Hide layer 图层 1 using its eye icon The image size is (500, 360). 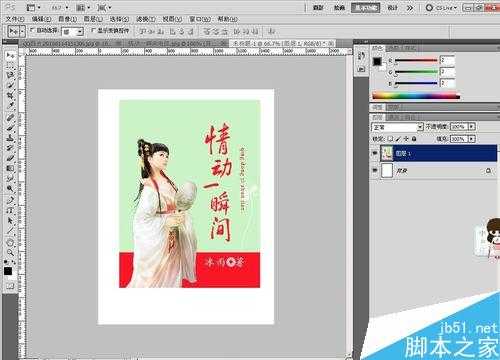[x=375, y=153]
